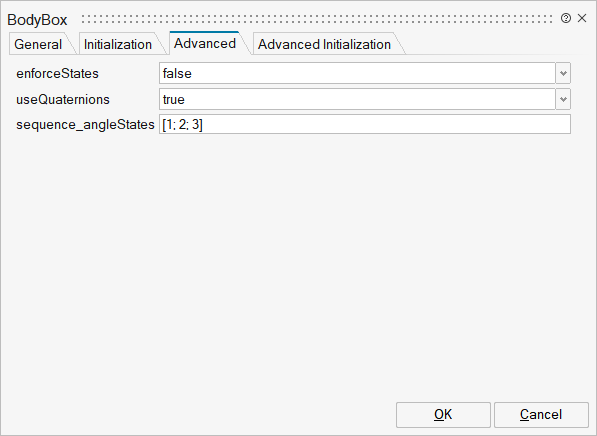Go to the Advanced Initialization tab

324,44
